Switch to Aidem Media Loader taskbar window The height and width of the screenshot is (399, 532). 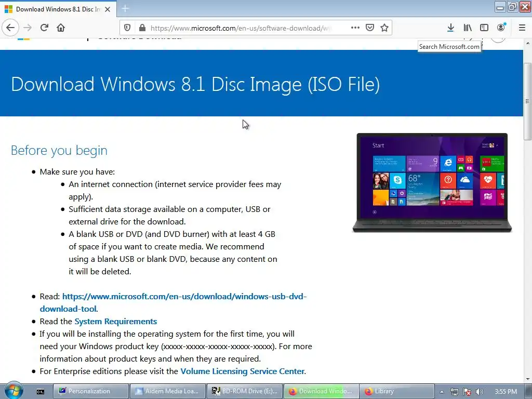point(168,391)
